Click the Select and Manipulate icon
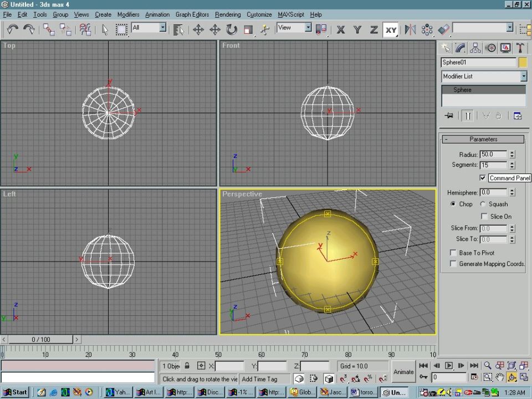The width and height of the screenshot is (532, 399). click(265, 29)
